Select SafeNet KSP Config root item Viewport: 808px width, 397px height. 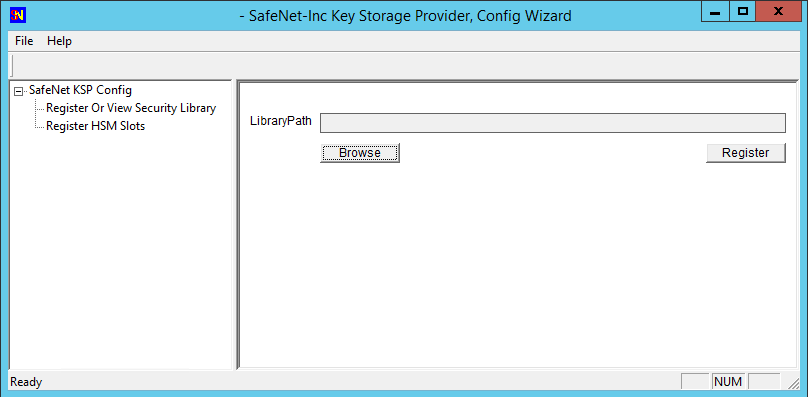coord(80,90)
